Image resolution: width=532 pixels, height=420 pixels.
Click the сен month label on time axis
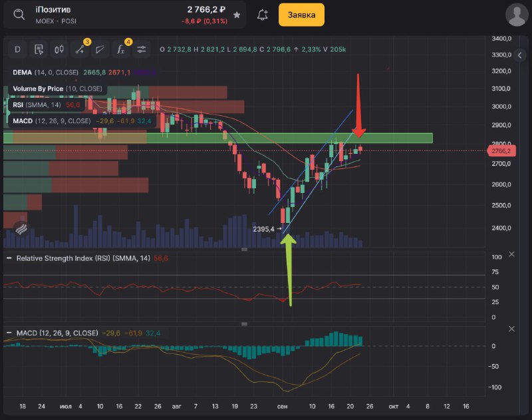pyautogui.click(x=282, y=407)
